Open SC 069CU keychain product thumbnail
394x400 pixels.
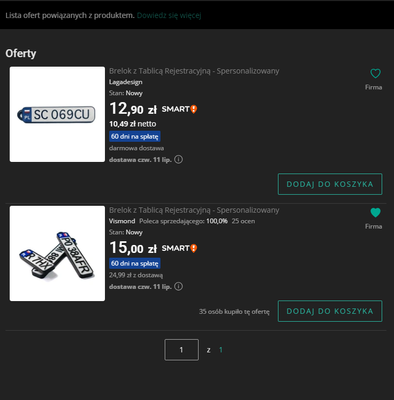(57, 114)
